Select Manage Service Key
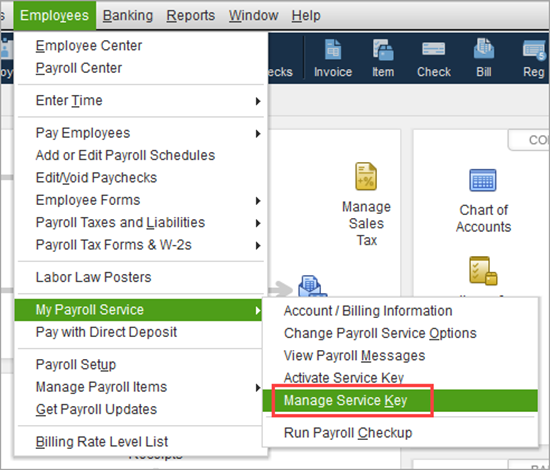550x470 pixels. click(400, 400)
